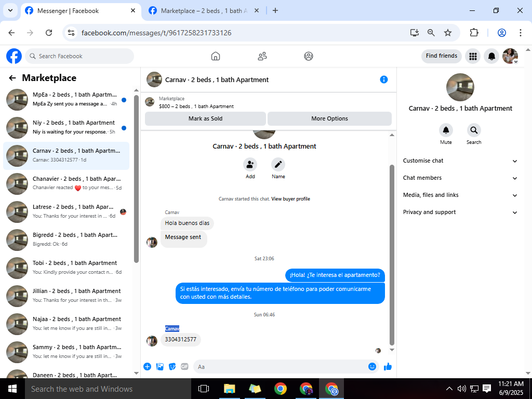The image size is (532, 399).
Task: Show hidden system tray icons
Action: pyautogui.click(x=449, y=389)
